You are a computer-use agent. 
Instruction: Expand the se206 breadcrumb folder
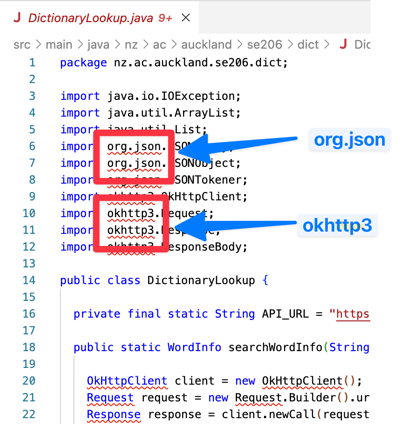[x=265, y=45]
